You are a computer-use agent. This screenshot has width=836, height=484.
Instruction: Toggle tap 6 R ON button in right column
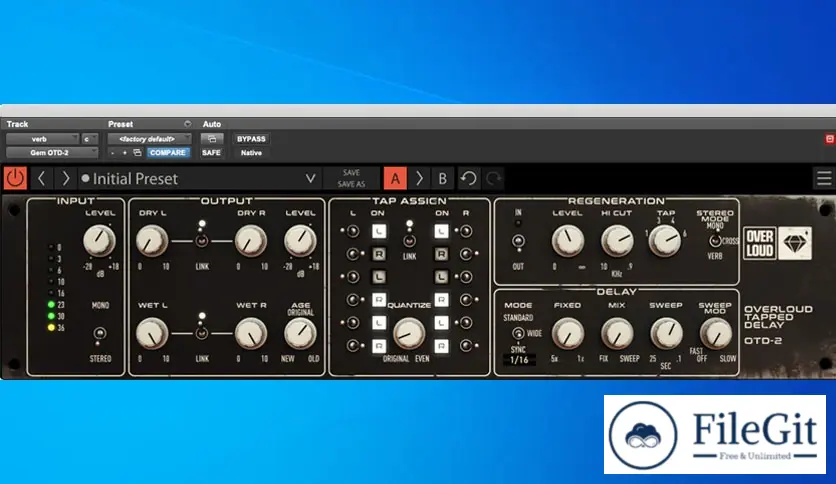[x=441, y=346]
